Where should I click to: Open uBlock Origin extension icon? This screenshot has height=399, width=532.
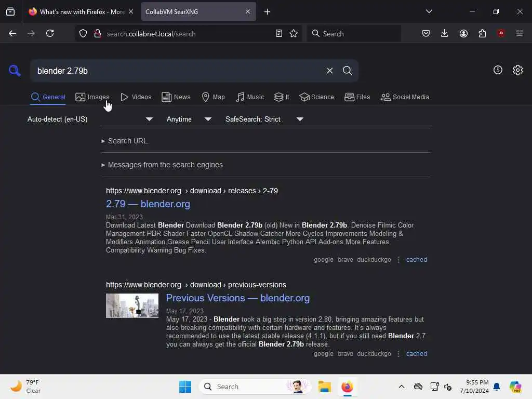point(501,33)
